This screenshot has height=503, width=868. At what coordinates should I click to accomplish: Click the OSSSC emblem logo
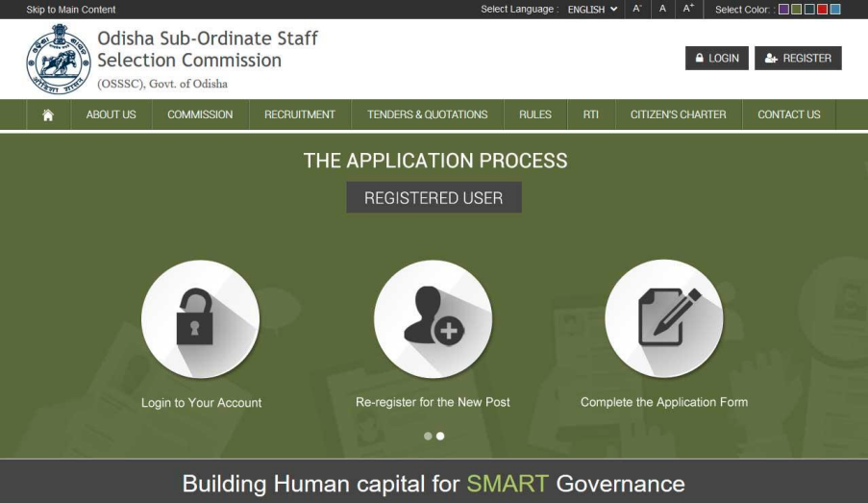[58, 59]
